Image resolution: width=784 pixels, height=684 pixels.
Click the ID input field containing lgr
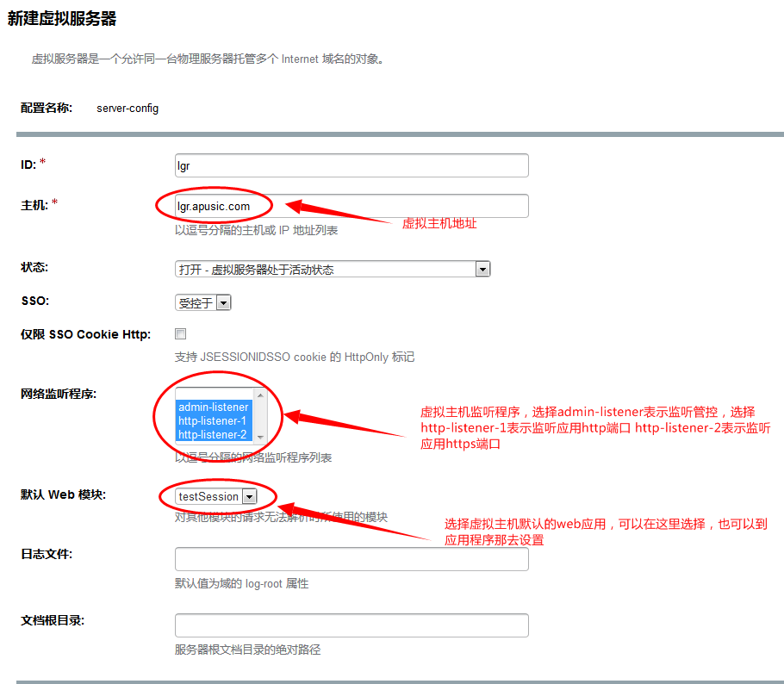click(351, 165)
